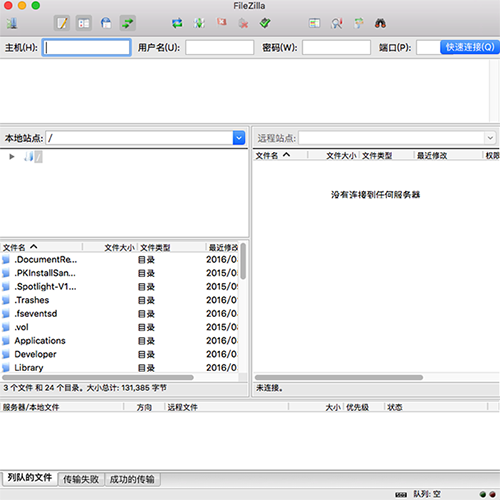Toggle the transfer queue display icon
Viewport: 500px width, 500px height.
click(x=128, y=23)
